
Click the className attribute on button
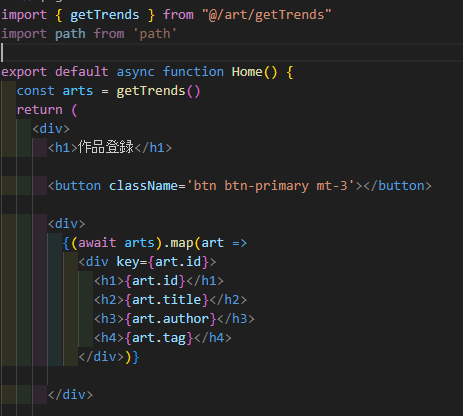[x=143, y=186]
